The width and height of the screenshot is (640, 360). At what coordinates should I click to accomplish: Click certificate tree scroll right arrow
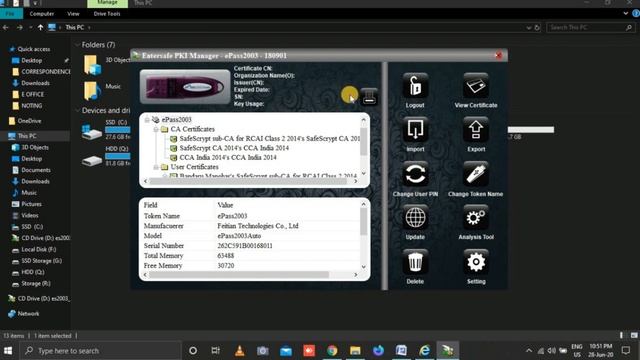pos(356,181)
